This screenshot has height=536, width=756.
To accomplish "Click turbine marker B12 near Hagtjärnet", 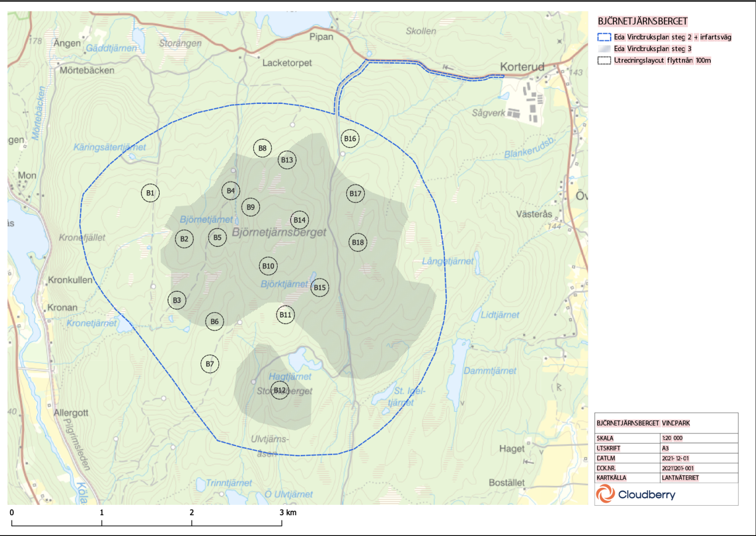I will (x=280, y=390).
